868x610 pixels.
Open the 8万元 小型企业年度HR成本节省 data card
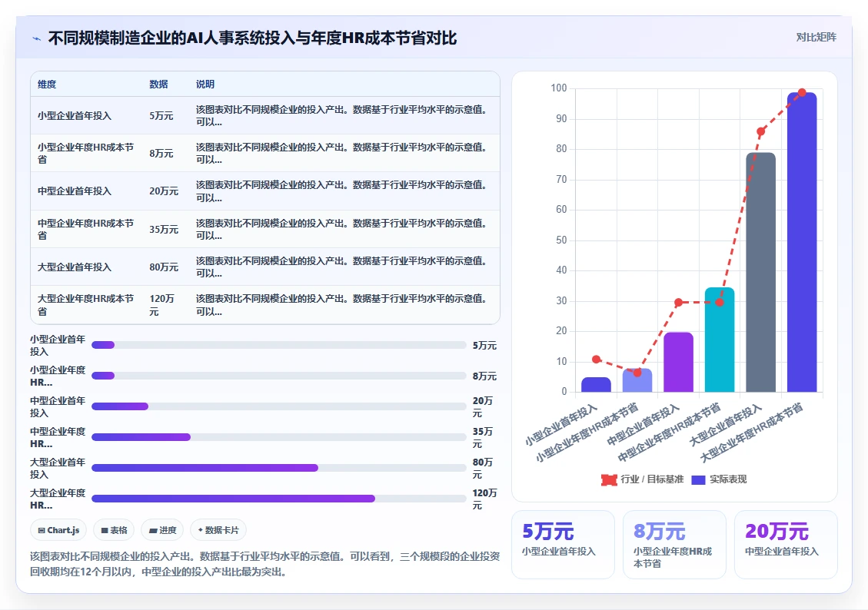[674, 544]
